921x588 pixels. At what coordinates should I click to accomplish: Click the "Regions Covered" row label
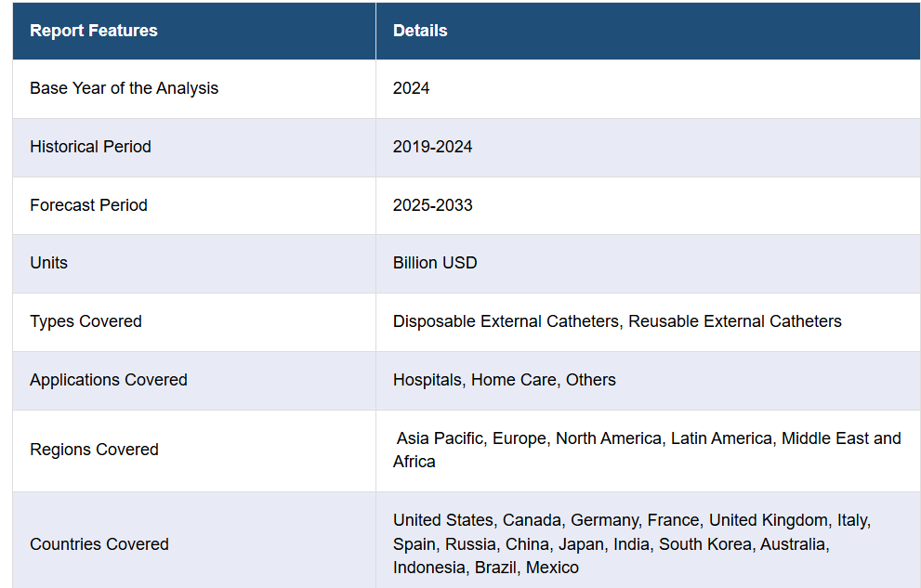pos(94,450)
